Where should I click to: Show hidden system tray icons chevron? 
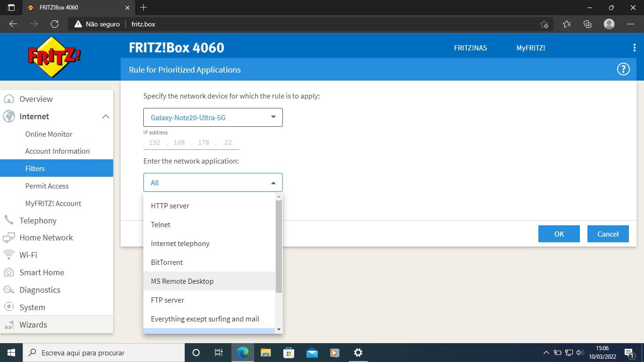point(546,353)
